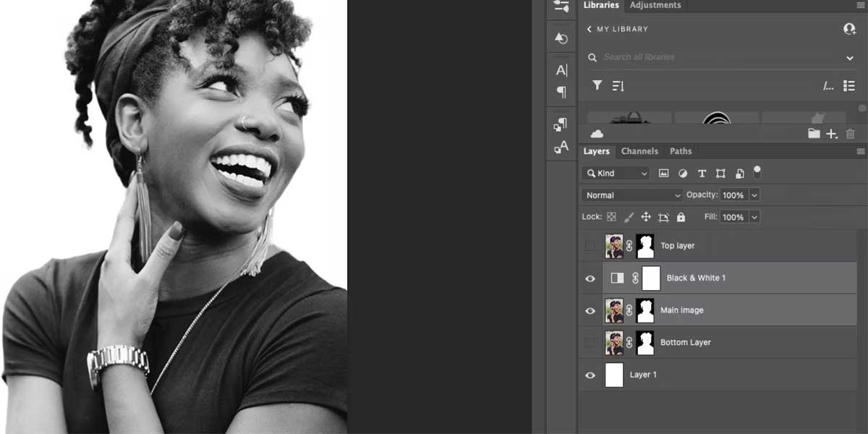868x434 pixels.
Task: Select the Top layer mask thumbnail
Action: [645, 246]
